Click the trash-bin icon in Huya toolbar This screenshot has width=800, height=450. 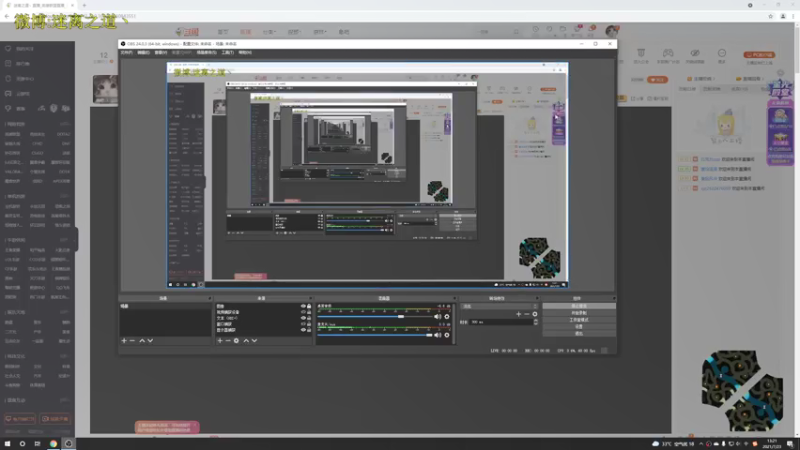click(x=641, y=53)
